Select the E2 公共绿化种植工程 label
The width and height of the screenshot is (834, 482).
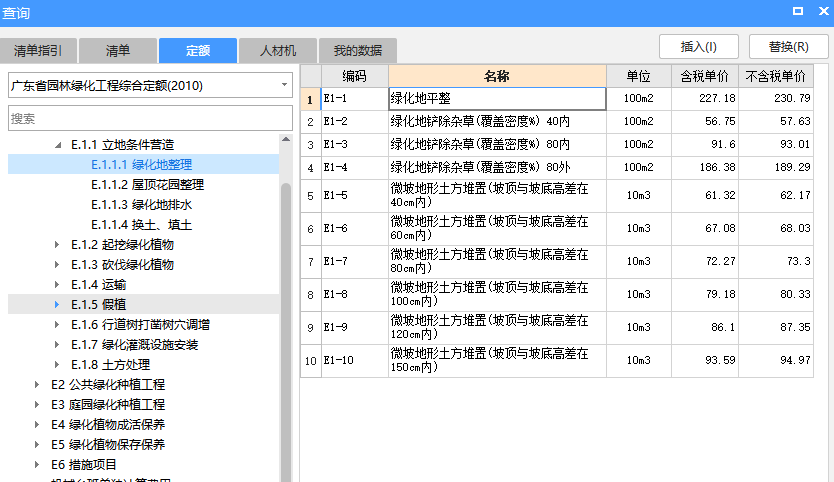108,385
